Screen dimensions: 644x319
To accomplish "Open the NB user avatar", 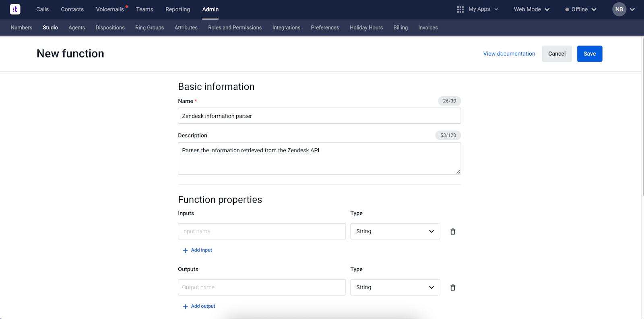I will click(619, 9).
